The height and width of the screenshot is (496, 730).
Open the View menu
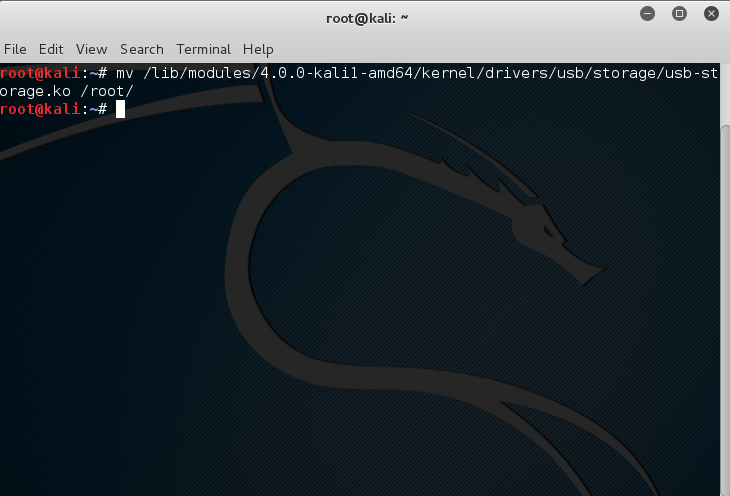pyautogui.click(x=92, y=49)
